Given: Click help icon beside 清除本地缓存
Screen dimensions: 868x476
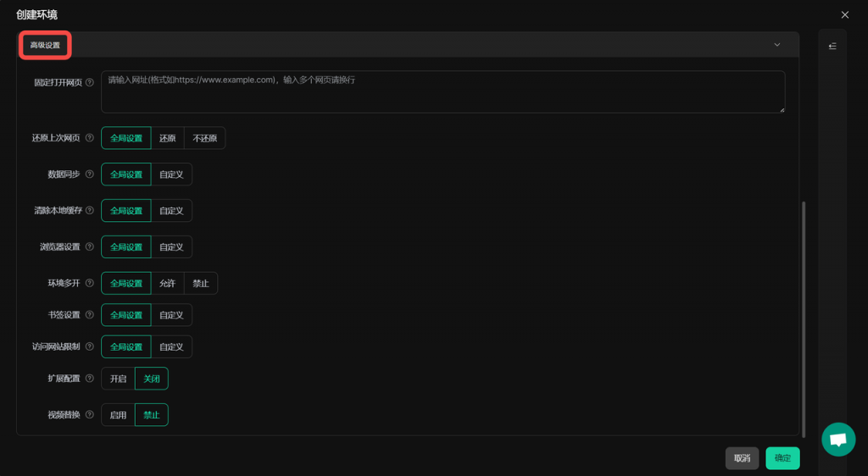Looking at the screenshot, I should 90,211.
